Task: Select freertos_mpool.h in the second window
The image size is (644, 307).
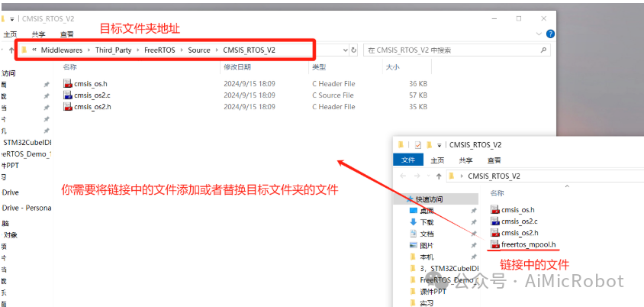Action: click(528, 244)
